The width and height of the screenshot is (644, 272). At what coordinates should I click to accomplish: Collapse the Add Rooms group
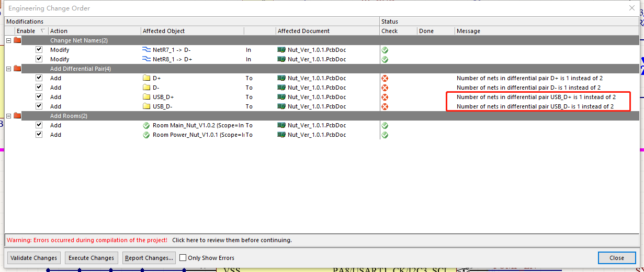coord(9,116)
